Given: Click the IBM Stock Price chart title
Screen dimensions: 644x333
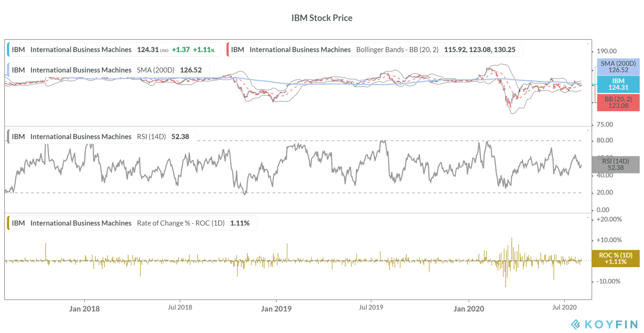Looking at the screenshot, I should pos(322,18).
